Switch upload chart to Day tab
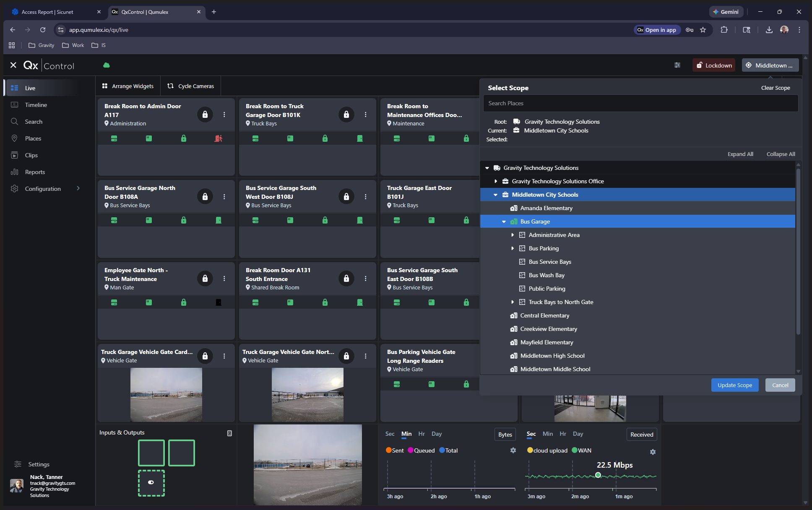 436,434
